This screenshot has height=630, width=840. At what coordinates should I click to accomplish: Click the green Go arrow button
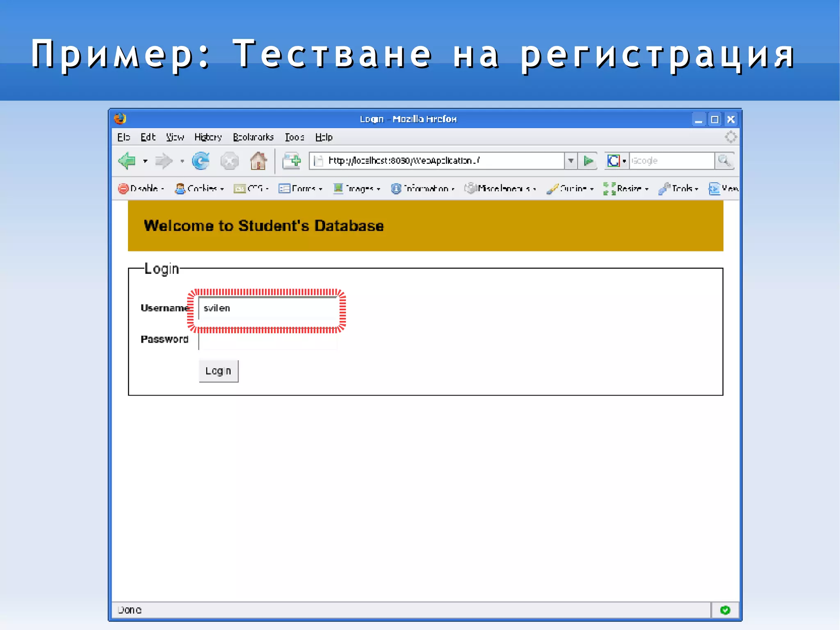(x=589, y=160)
